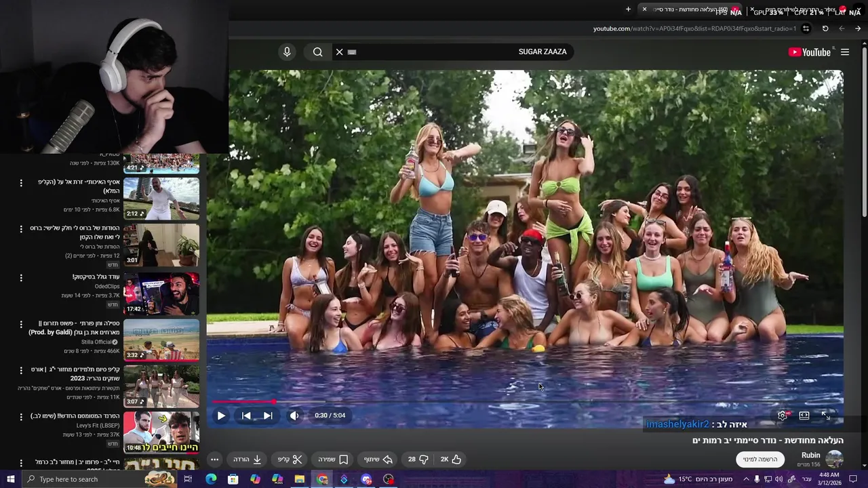Switch input language עבר indicator
This screenshot has height=488, width=868.
(806, 479)
